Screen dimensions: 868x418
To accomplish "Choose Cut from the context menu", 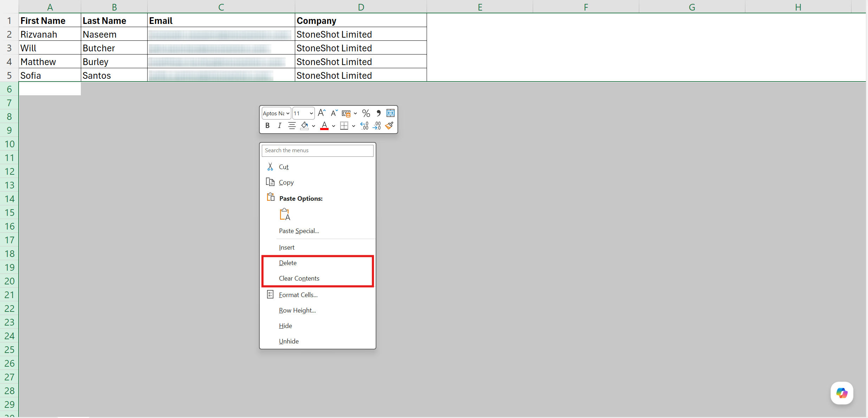I will tap(318, 167).
